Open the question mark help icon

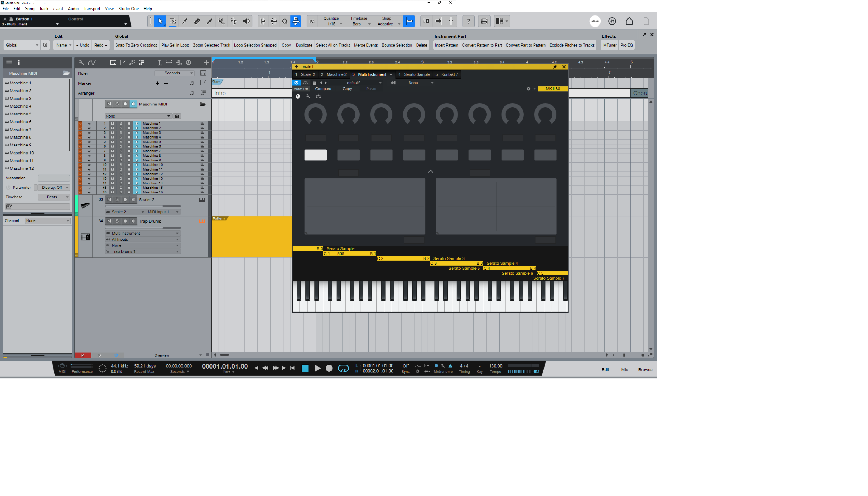(468, 21)
